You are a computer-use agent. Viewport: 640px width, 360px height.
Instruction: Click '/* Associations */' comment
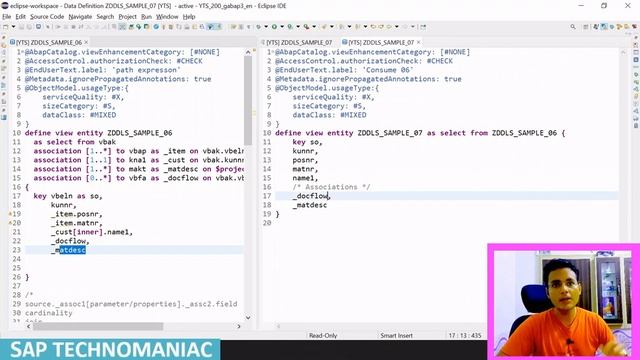(x=331, y=187)
